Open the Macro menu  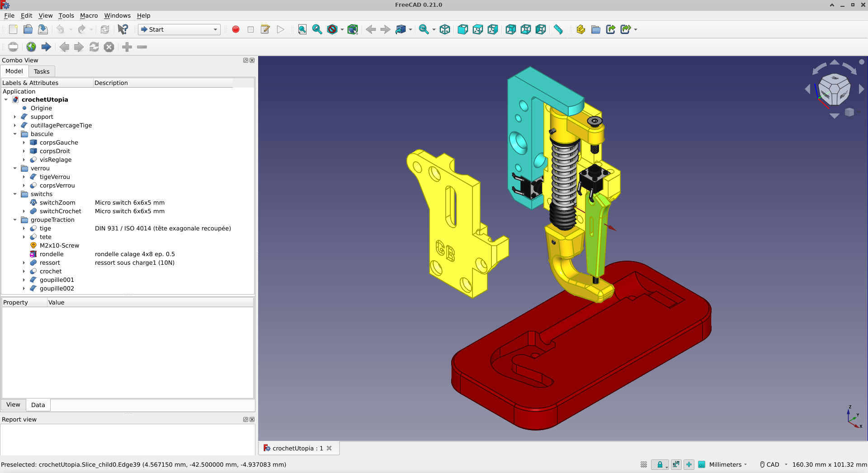tap(89, 15)
